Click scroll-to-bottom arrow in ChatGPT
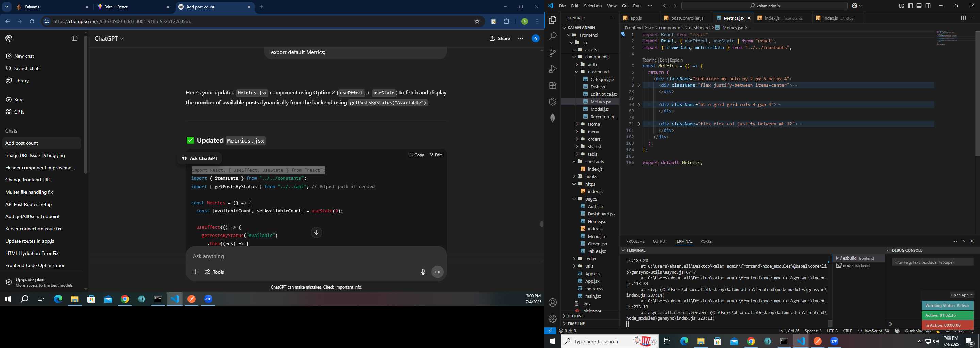 click(x=316, y=232)
